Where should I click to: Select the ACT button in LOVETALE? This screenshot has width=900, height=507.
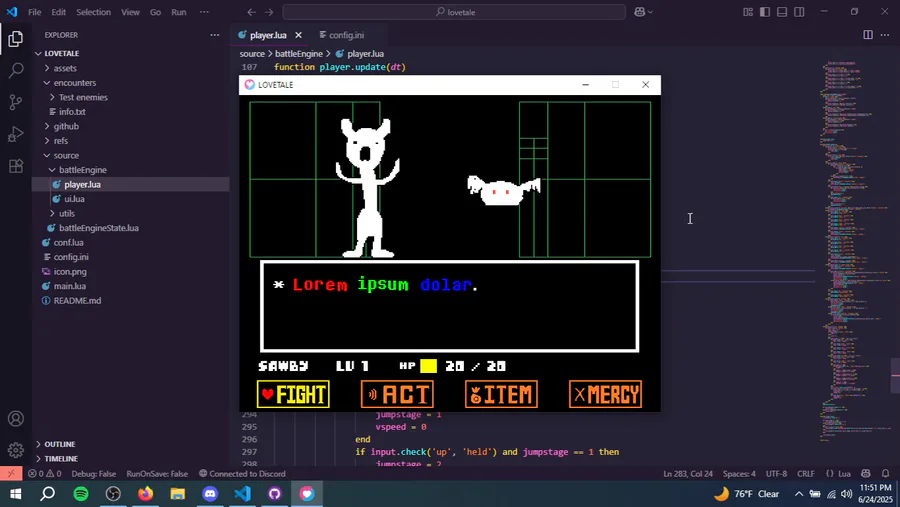(x=397, y=394)
